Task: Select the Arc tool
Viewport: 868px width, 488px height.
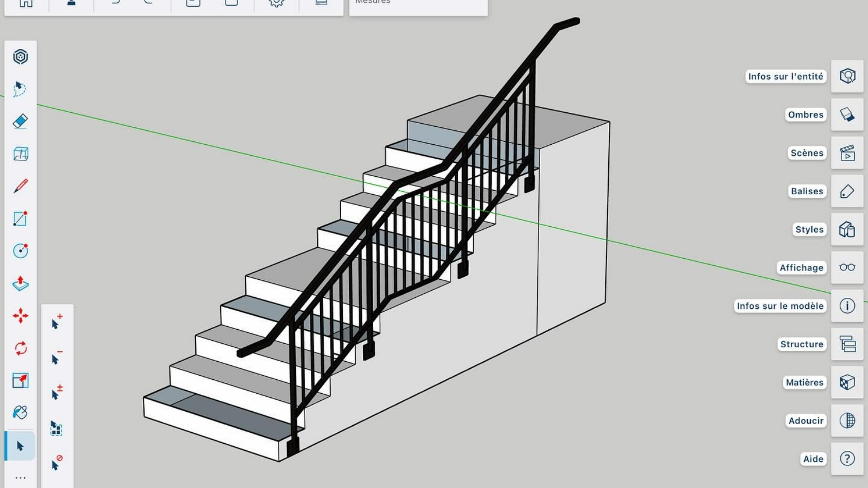Action: coord(21,251)
